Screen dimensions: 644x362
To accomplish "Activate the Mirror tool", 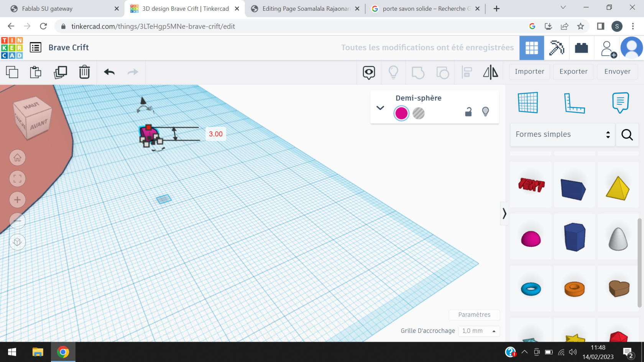I will click(x=491, y=72).
